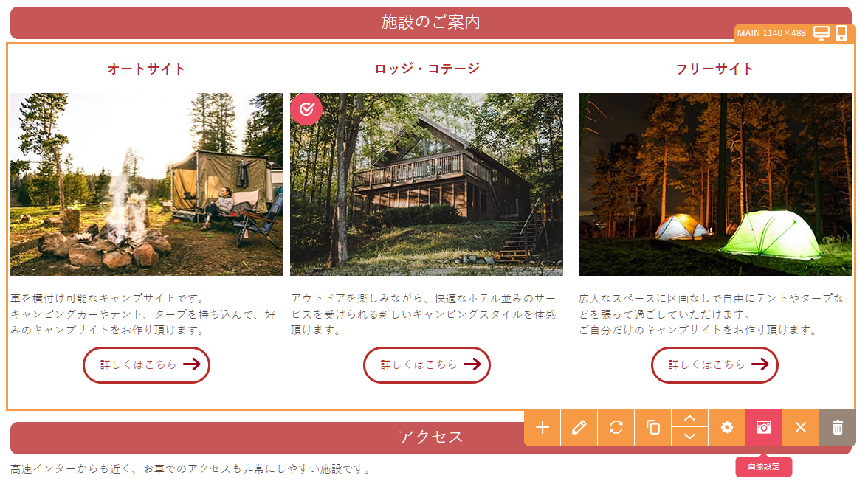Image resolution: width=868 pixels, height=481 pixels.
Task: Click the pink checkmark badge on lodge image
Action: click(306, 109)
